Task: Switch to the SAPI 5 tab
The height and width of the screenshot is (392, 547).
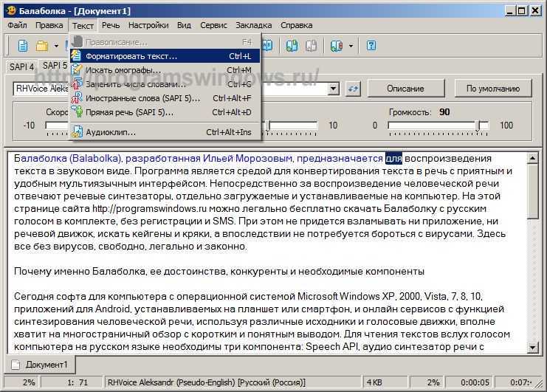Action: pos(55,65)
